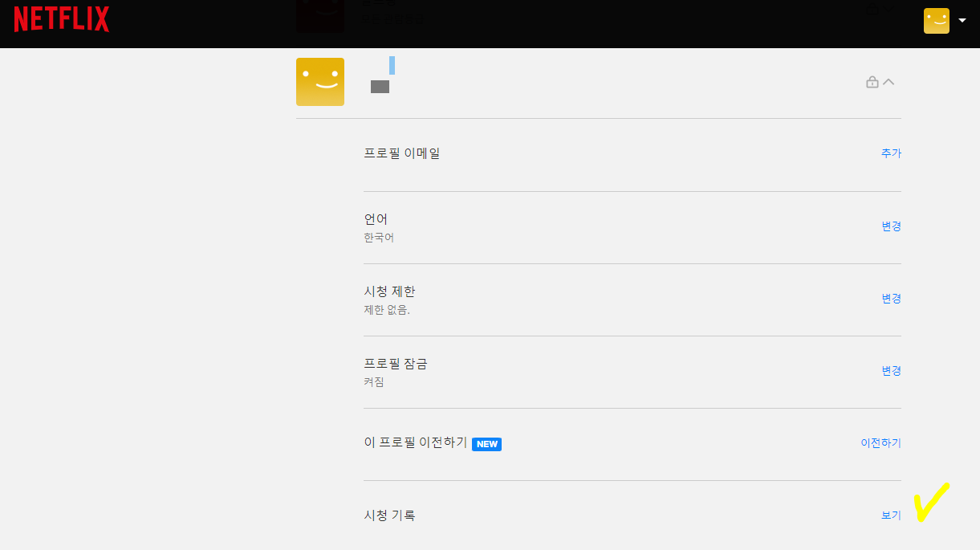980x550 pixels.
Task: Click the profile picture to change the avatar
Action: click(320, 81)
